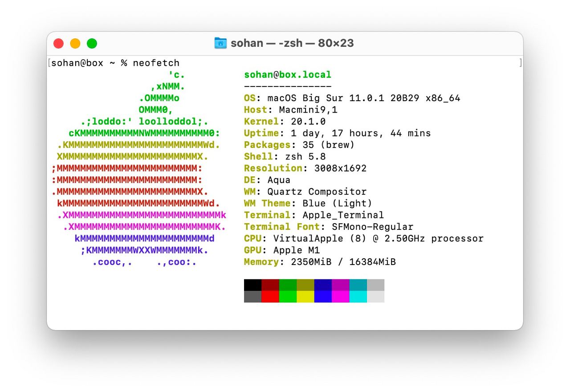This screenshot has height=392, width=570.
Task: Click the window title 'sohan — -zsh — 80×23'
Action: click(x=292, y=43)
